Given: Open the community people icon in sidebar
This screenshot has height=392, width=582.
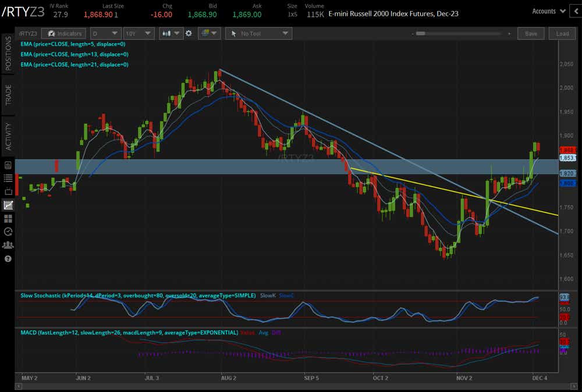Looking at the screenshot, I should 8,245.
